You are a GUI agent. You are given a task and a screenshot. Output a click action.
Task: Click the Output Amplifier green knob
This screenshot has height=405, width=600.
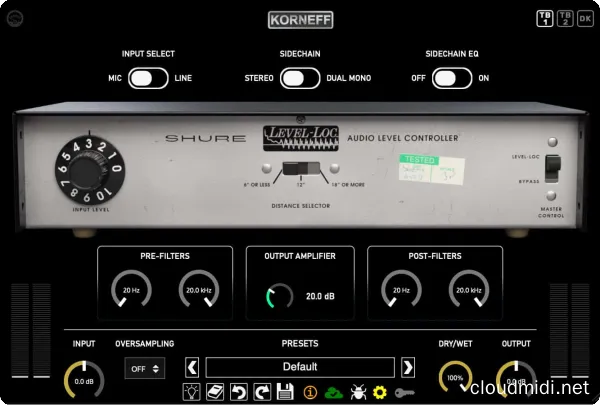coord(279,296)
